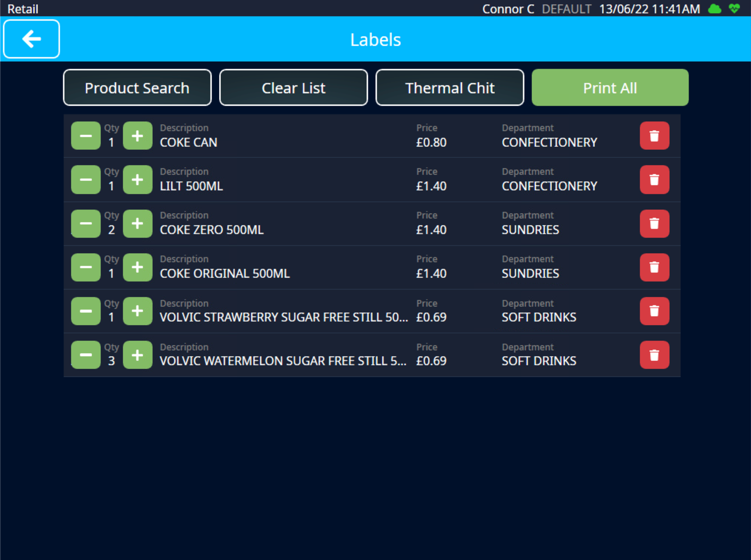Delete the LILT 500ML row
The width and height of the screenshot is (751, 560).
point(654,180)
